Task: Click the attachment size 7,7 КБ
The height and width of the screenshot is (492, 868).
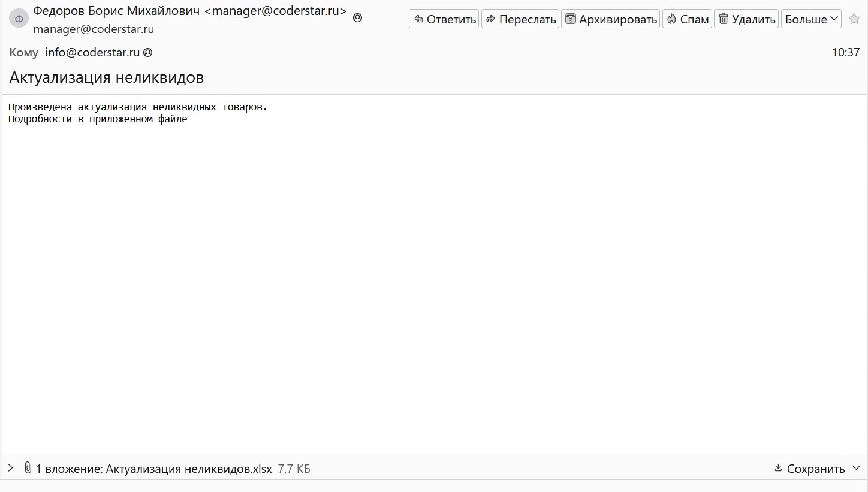Action: point(294,469)
